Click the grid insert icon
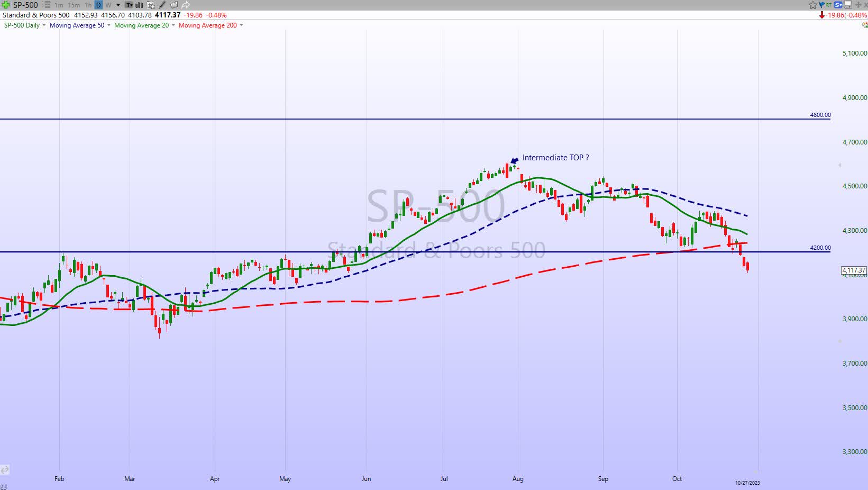Screen dimensions: 868x490 click(150, 5)
